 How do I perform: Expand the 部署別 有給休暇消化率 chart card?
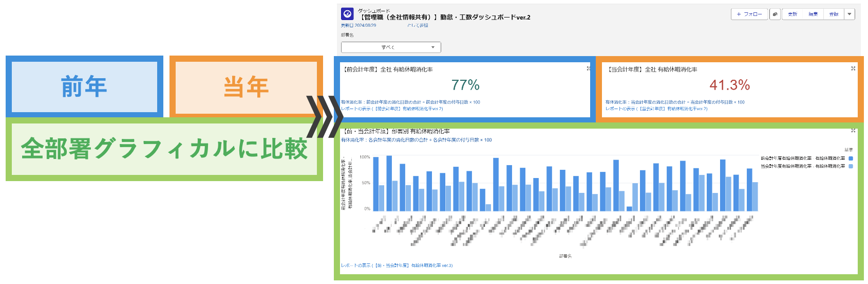(x=853, y=131)
